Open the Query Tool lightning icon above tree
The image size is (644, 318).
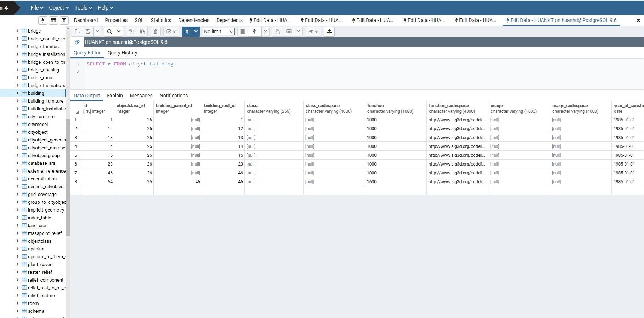43,20
